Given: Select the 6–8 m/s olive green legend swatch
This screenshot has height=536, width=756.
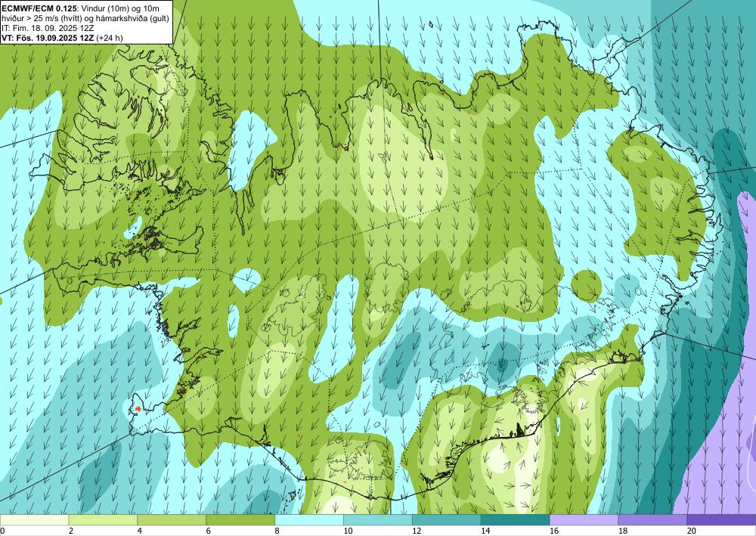Looking at the screenshot, I should coord(240,520).
